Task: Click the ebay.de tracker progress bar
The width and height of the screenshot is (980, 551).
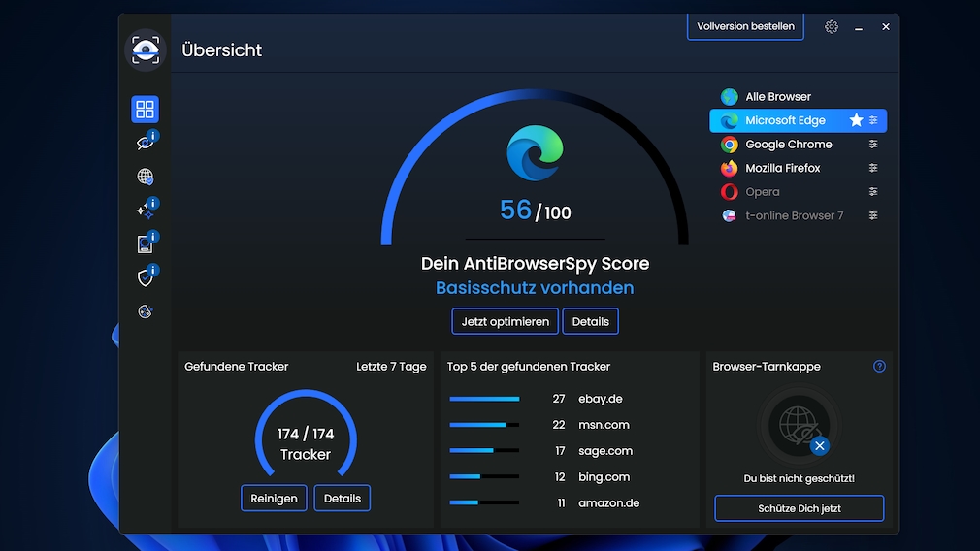Action: (484, 399)
